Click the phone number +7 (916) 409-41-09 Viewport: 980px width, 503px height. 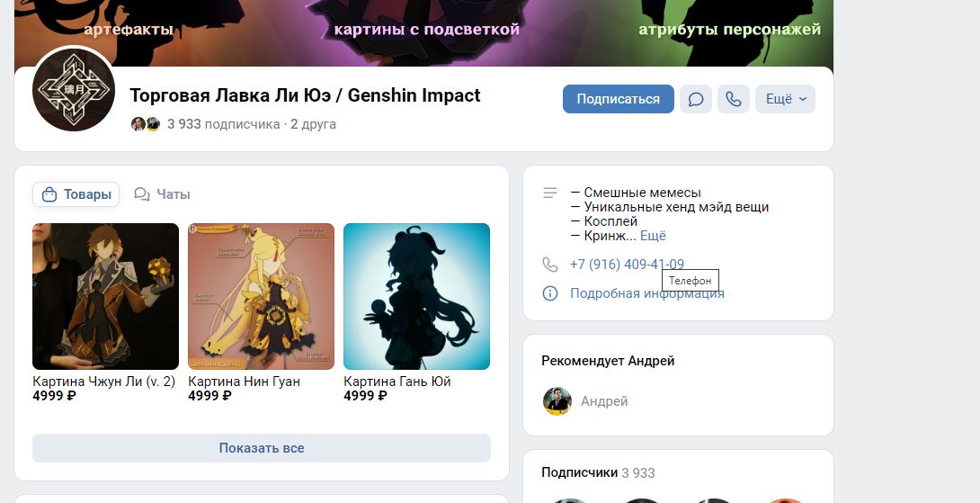pos(627,265)
